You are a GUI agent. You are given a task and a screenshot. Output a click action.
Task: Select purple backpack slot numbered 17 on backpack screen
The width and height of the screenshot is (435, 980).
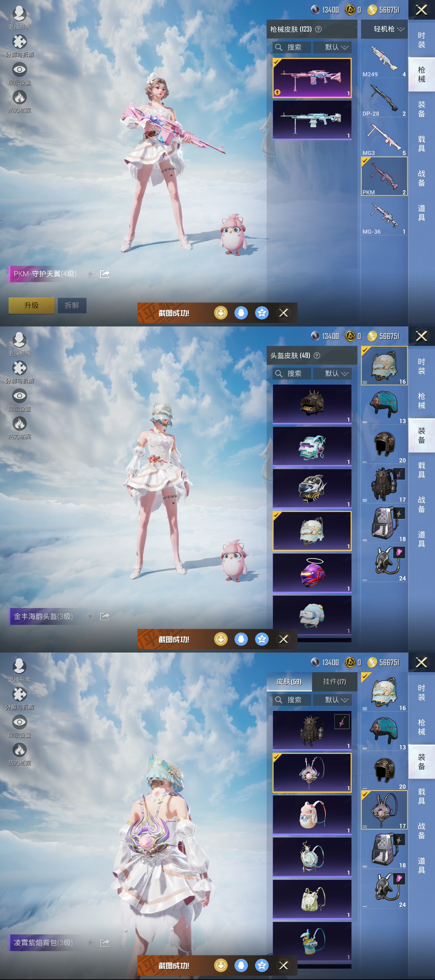click(384, 810)
